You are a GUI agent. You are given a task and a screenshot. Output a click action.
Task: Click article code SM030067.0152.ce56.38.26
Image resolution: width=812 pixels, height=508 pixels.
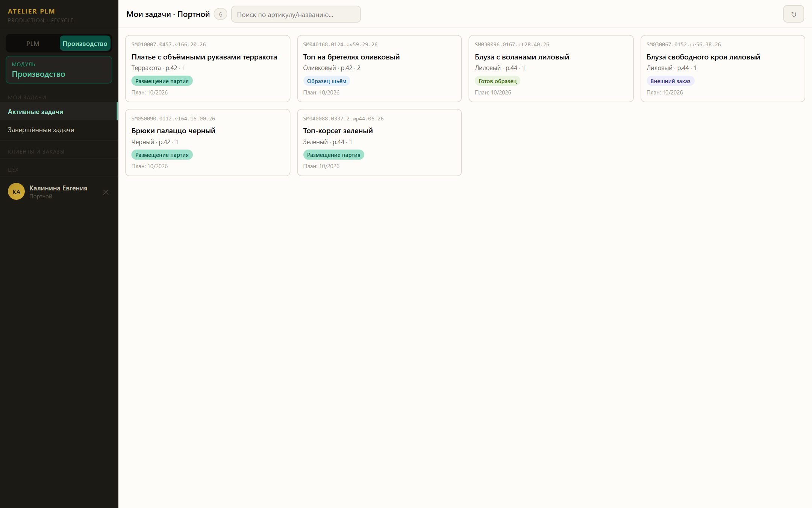coord(683,44)
